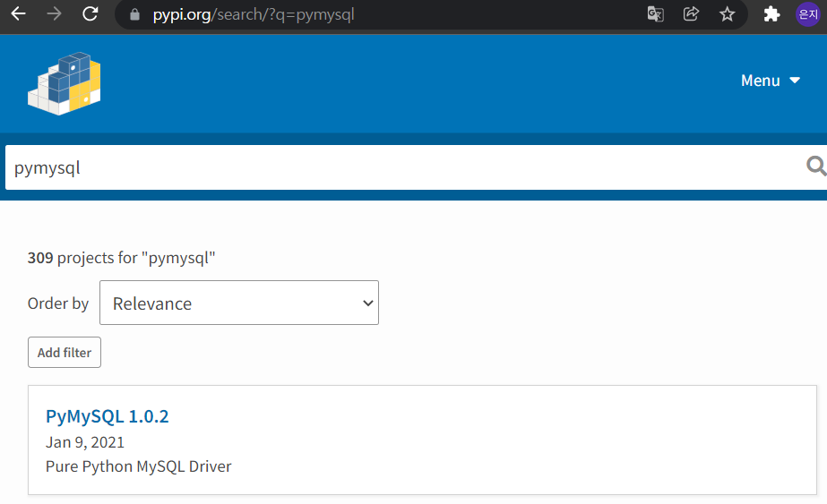The image size is (827, 504).
Task: Expand the Menu dropdown
Action: click(x=771, y=81)
